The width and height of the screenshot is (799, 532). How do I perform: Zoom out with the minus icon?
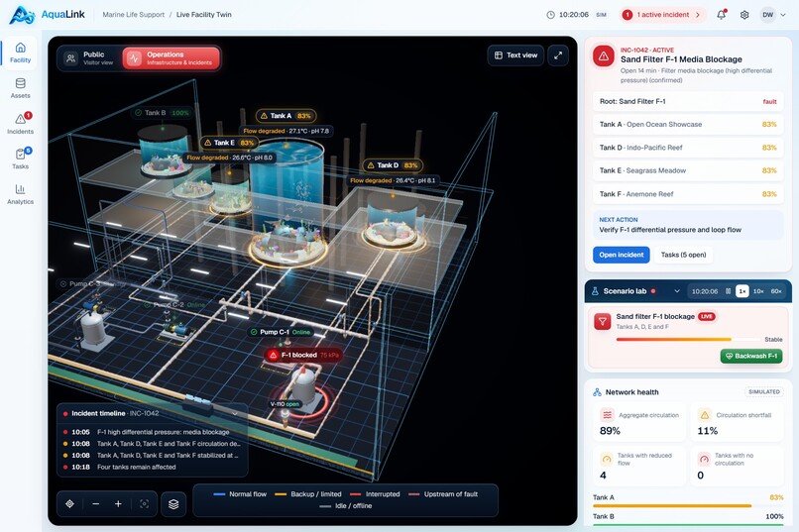[96, 504]
